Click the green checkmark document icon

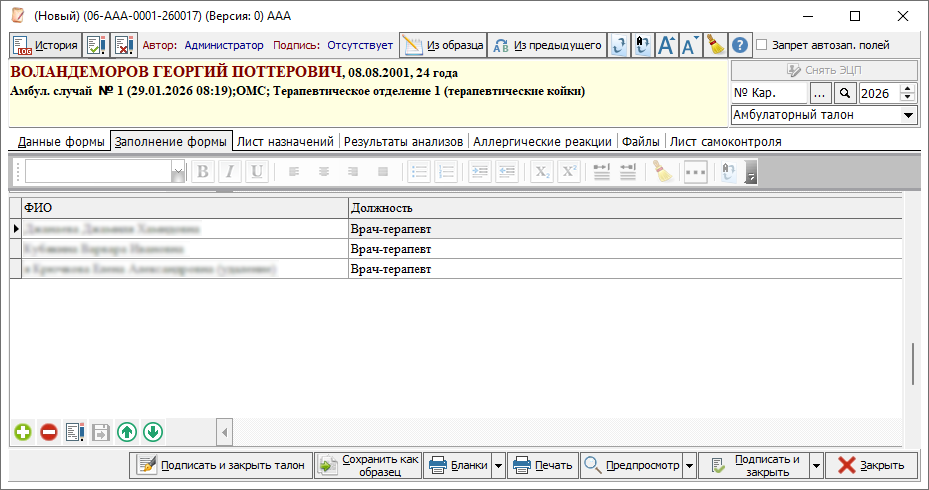96,46
